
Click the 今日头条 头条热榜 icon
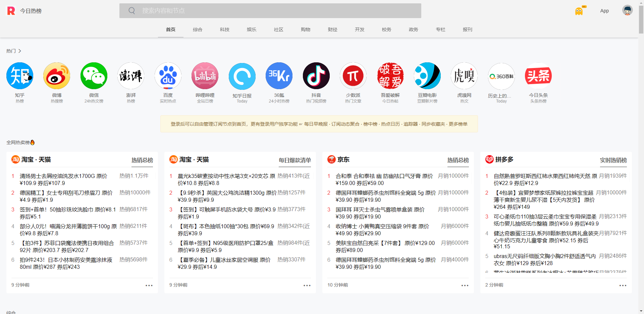[538, 76]
